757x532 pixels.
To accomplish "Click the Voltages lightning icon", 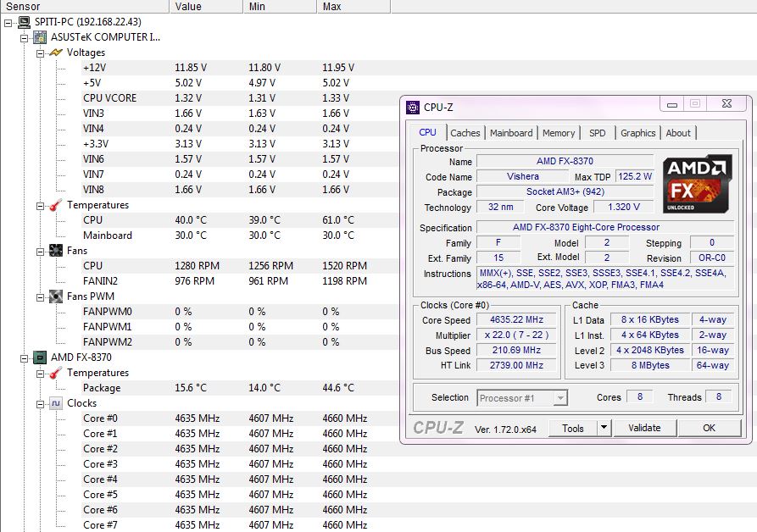I will (56, 53).
